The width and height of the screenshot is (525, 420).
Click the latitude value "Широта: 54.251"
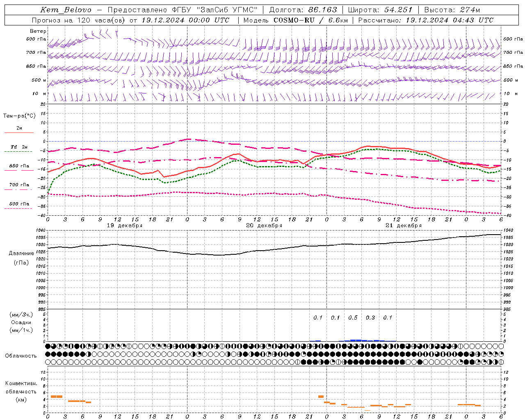[380, 10]
